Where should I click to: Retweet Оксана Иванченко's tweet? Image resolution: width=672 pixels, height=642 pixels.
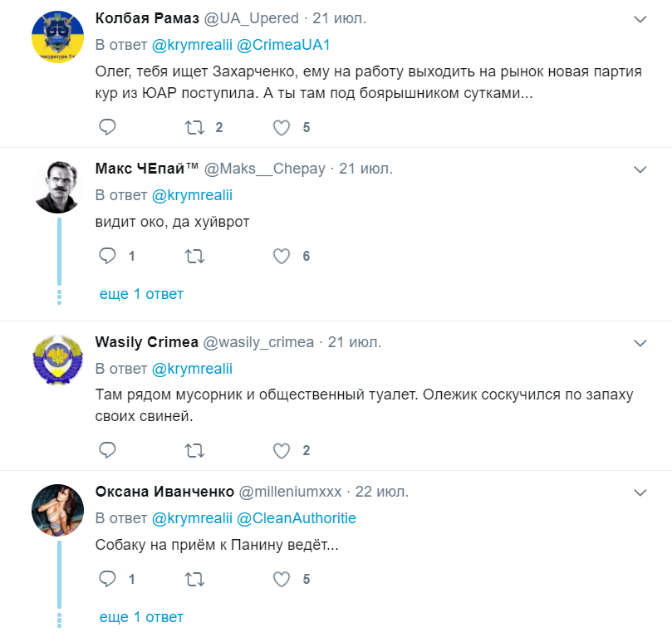[x=194, y=579]
